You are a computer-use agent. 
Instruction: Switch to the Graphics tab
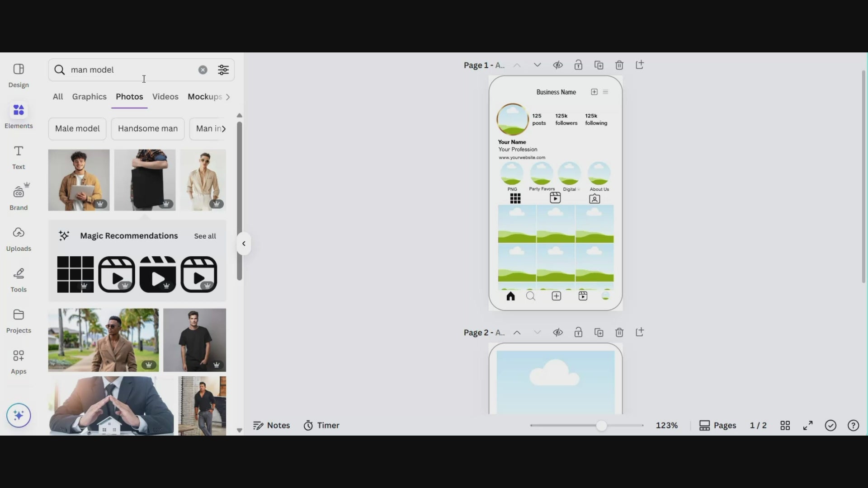89,97
